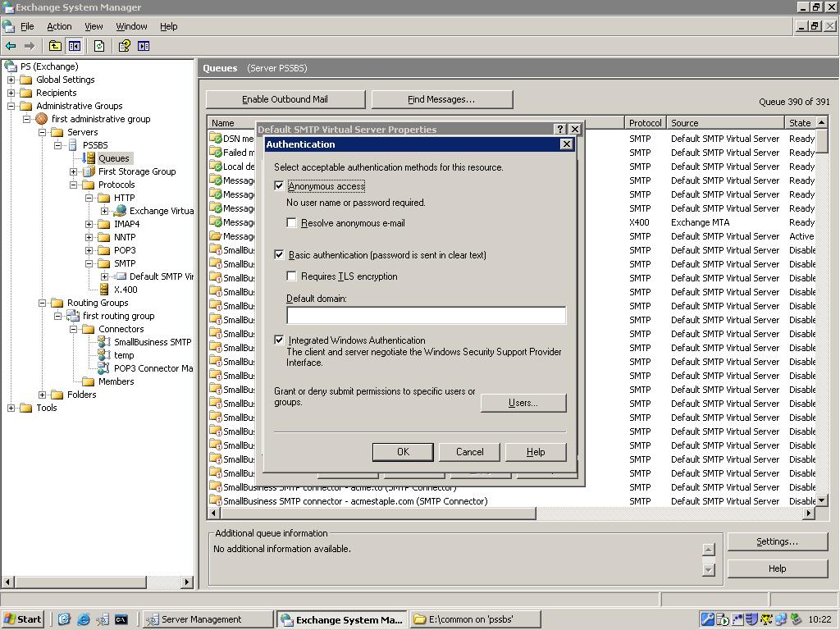Click the toolbar Help icon with question mark
This screenshot has width=840, height=630.
125,46
